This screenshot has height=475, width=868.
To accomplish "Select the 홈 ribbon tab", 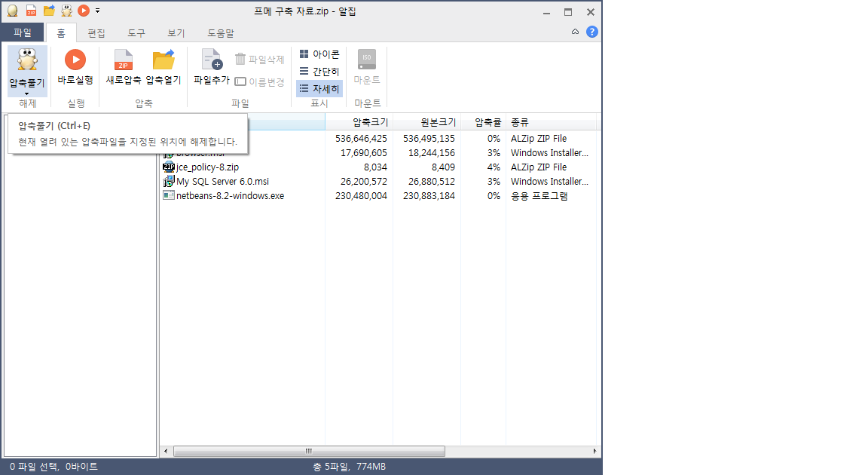I will pyautogui.click(x=61, y=33).
